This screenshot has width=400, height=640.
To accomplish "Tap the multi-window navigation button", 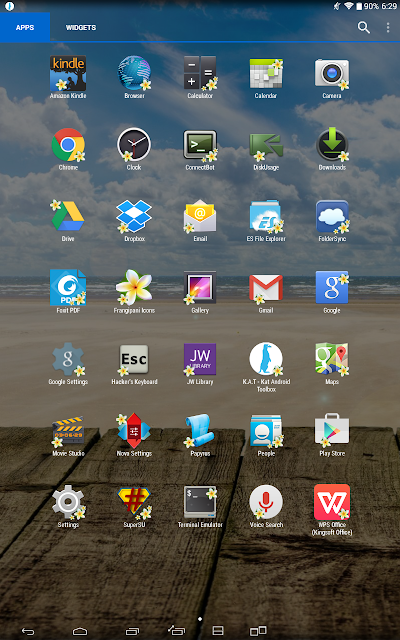I will coord(258,631).
